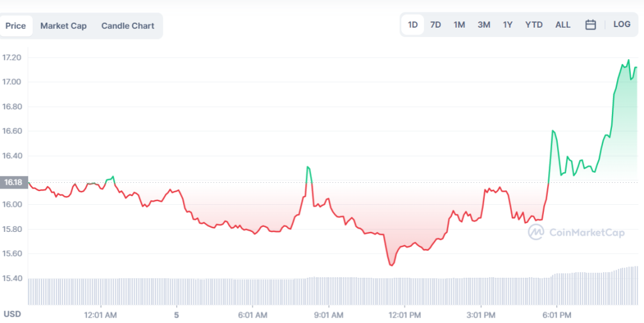644x323 pixels.
Task: Toggle LOG scale for the chart
Action: coord(622,25)
